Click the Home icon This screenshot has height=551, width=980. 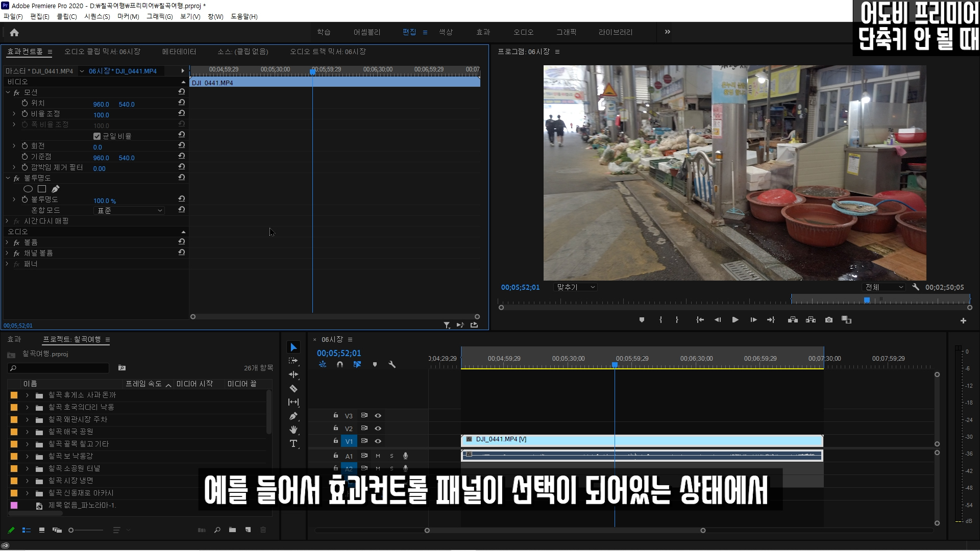point(14,32)
